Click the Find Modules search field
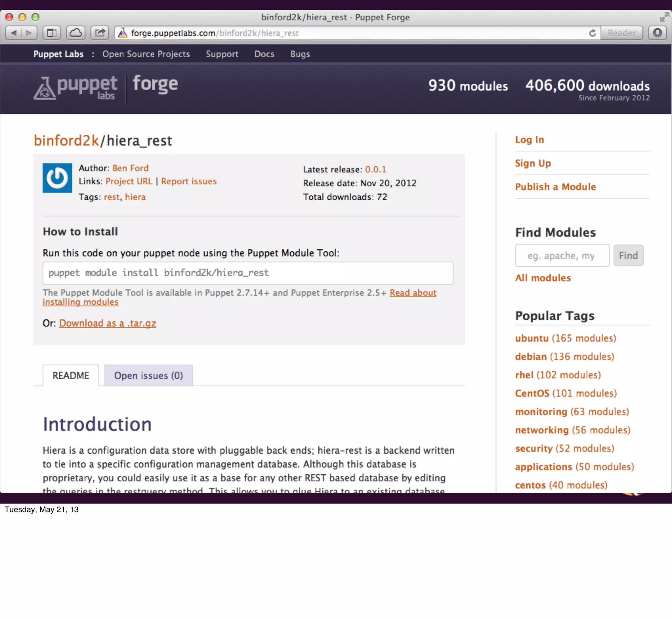Viewport: 672px width, 619px height. coord(562,256)
